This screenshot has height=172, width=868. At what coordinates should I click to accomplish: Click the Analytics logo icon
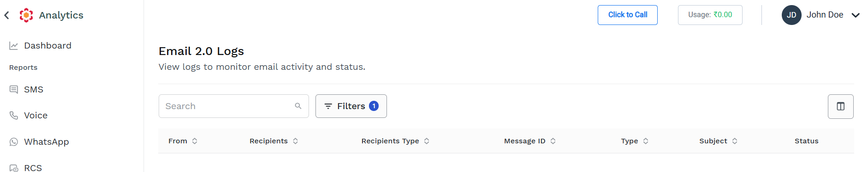click(26, 15)
